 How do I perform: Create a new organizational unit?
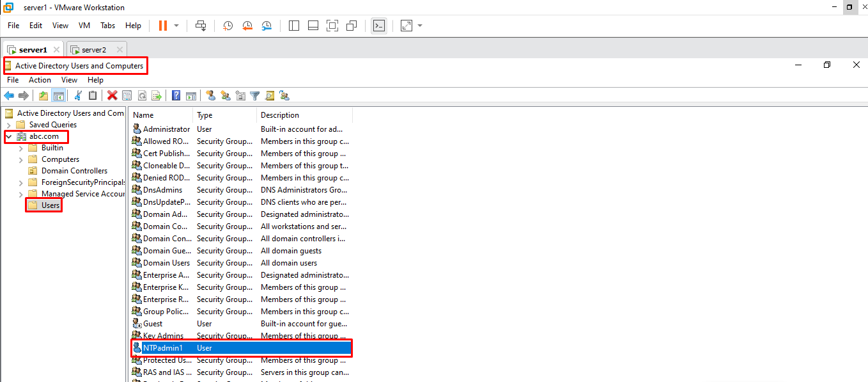pyautogui.click(x=240, y=95)
